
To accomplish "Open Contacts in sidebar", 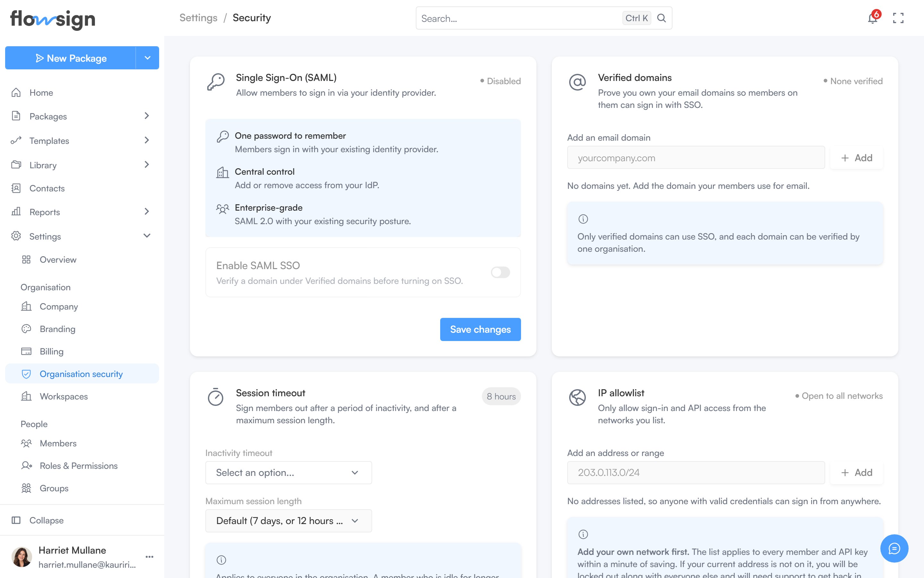I will 82,188.
